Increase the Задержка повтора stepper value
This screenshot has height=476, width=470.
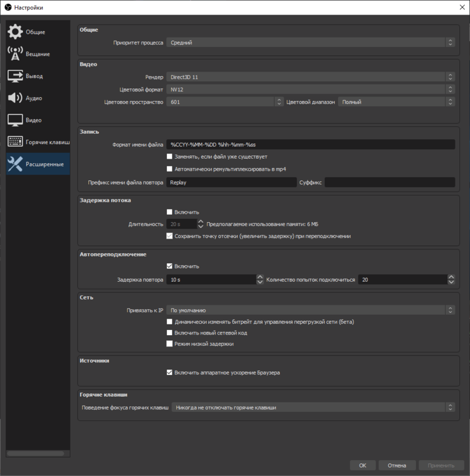(x=260, y=277)
